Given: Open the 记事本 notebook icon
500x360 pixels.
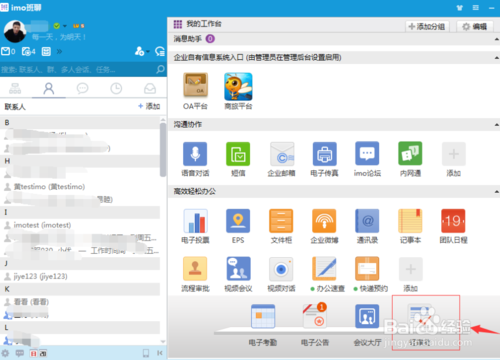Looking at the screenshot, I should tap(410, 221).
